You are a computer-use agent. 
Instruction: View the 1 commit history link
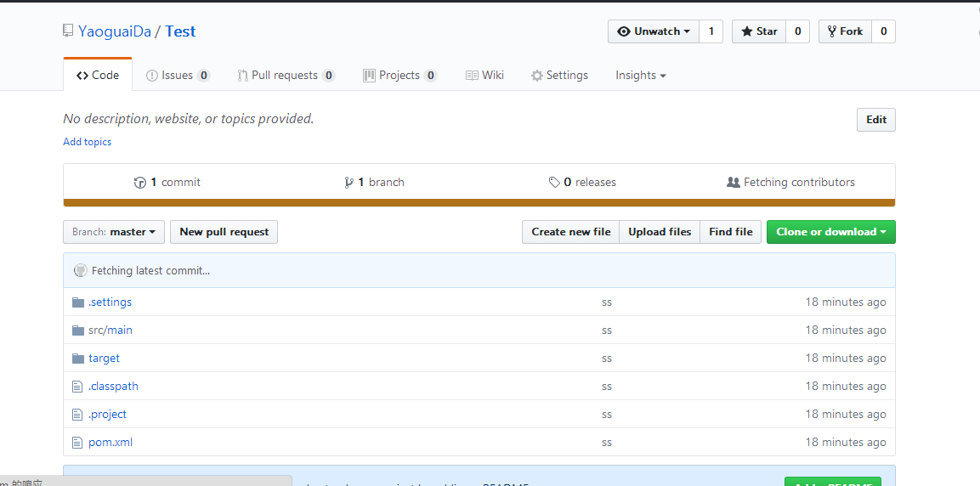point(167,183)
